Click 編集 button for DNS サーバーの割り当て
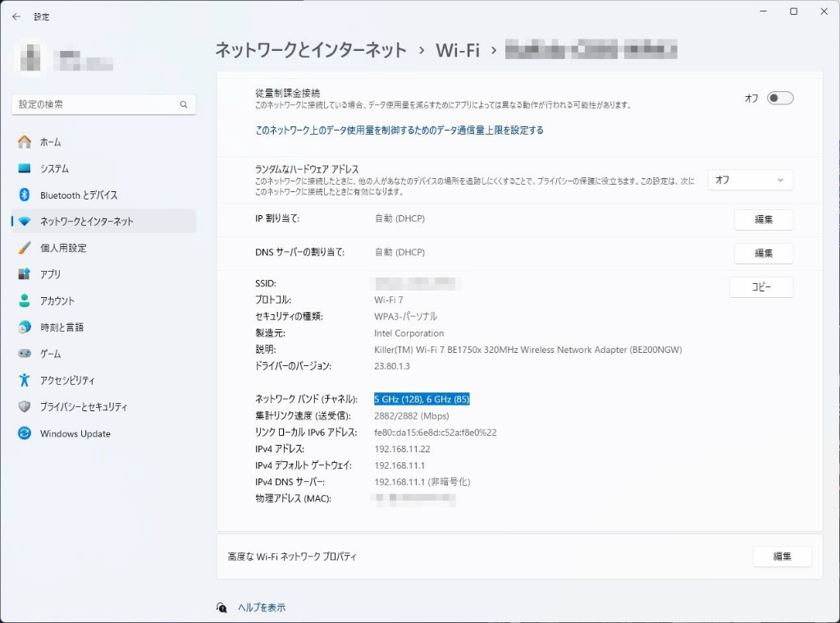 (x=764, y=253)
